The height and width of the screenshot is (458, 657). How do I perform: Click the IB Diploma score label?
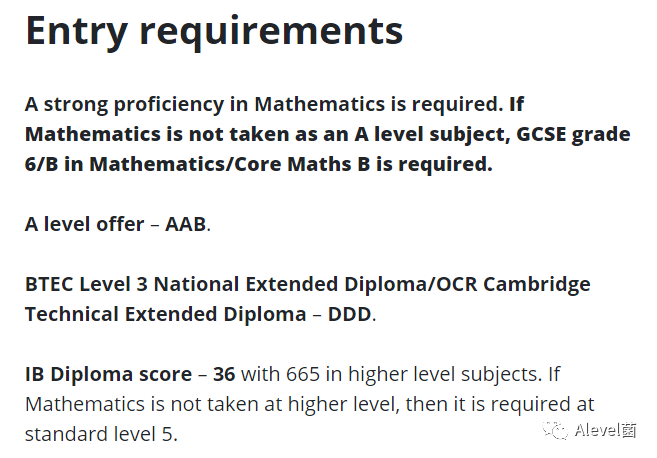(108, 375)
